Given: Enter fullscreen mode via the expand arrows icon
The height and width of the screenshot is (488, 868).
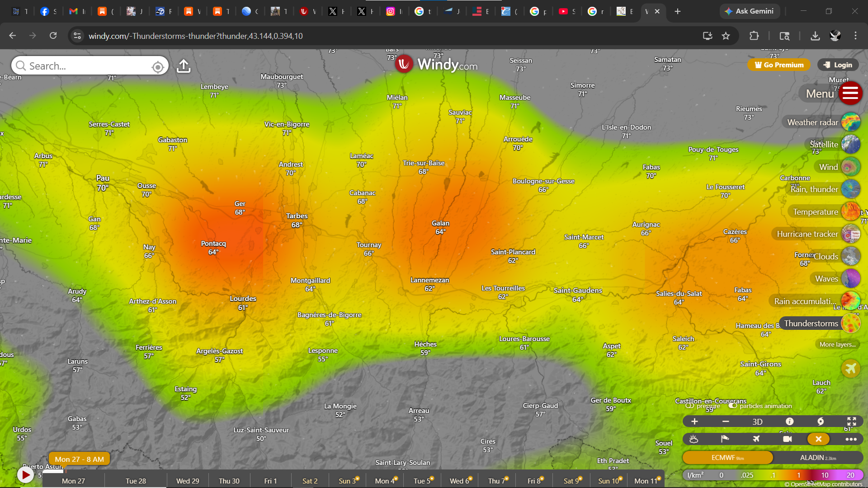Looking at the screenshot, I should (851, 422).
